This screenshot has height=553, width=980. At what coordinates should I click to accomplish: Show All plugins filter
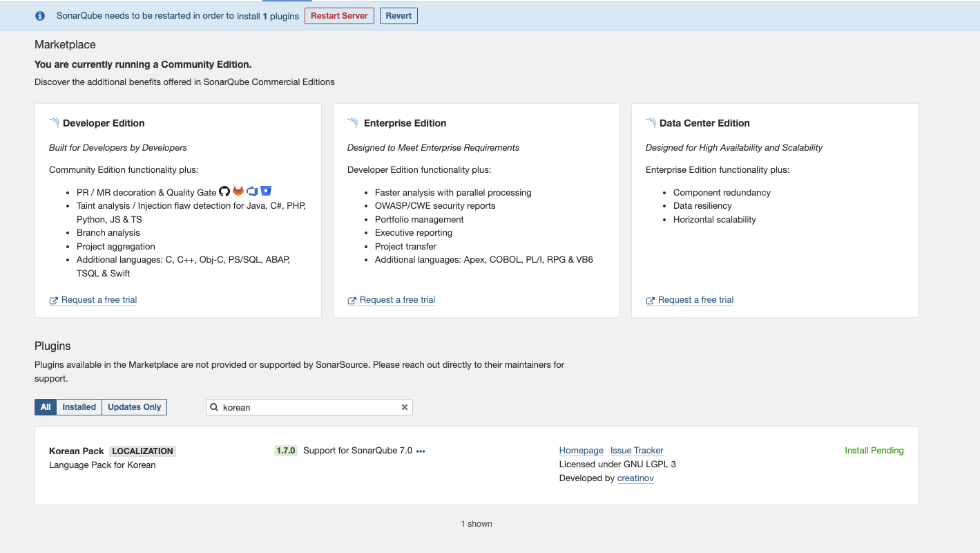point(46,407)
